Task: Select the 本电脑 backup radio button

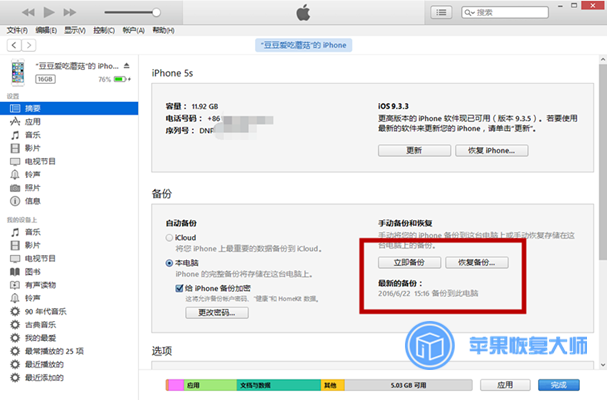Action: (169, 263)
